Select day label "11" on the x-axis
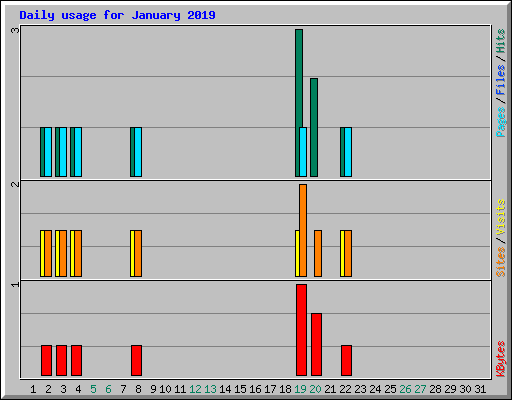This screenshot has height=400, width=512. [x=180, y=389]
